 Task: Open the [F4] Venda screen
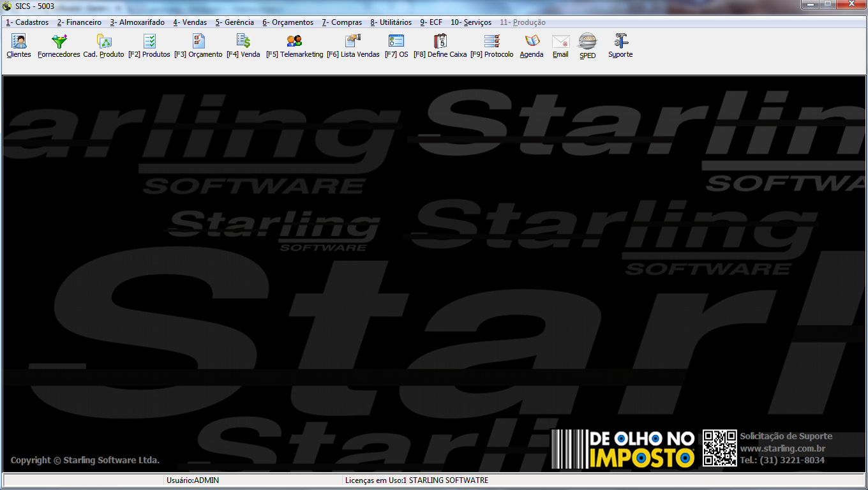(243, 46)
